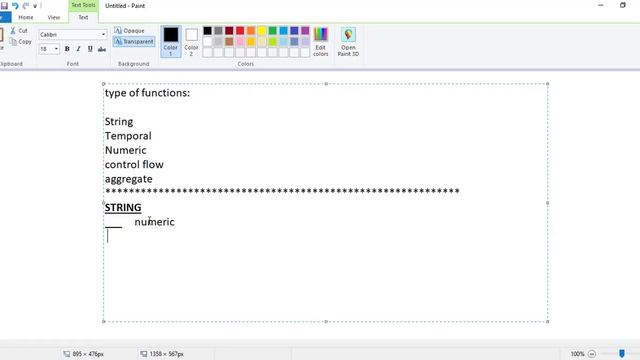Click the lowercase word 'numeric' in the text box
The image size is (640, 360).
[155, 222]
